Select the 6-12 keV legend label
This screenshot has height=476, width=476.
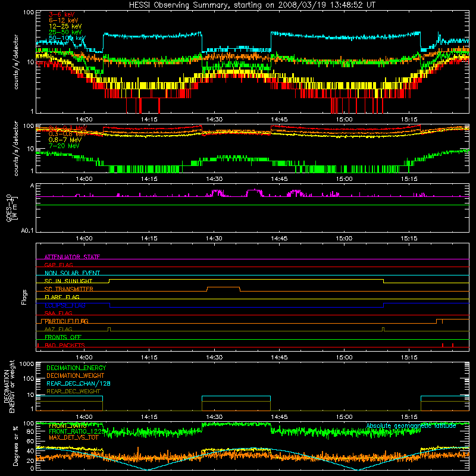[x=64, y=20]
